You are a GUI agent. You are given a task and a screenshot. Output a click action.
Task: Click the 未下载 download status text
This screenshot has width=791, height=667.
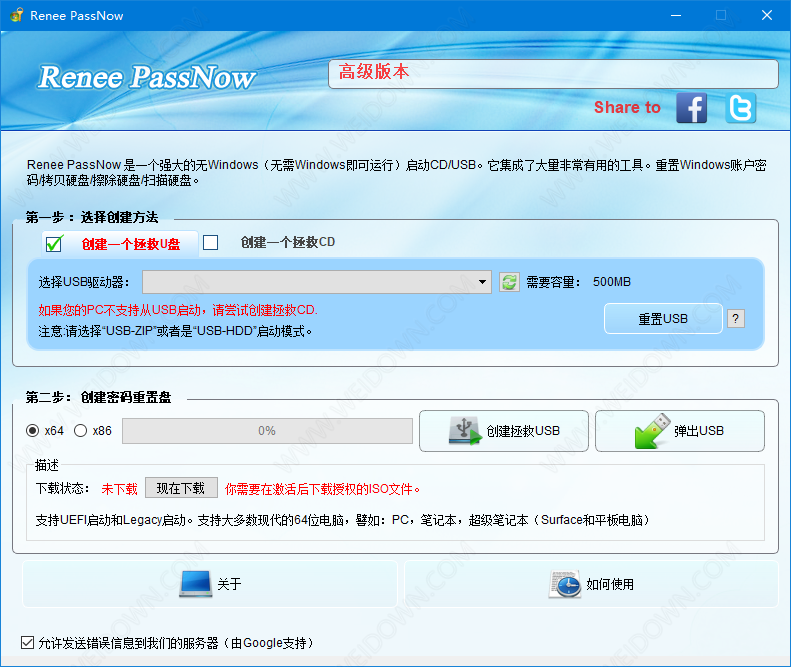(119, 488)
